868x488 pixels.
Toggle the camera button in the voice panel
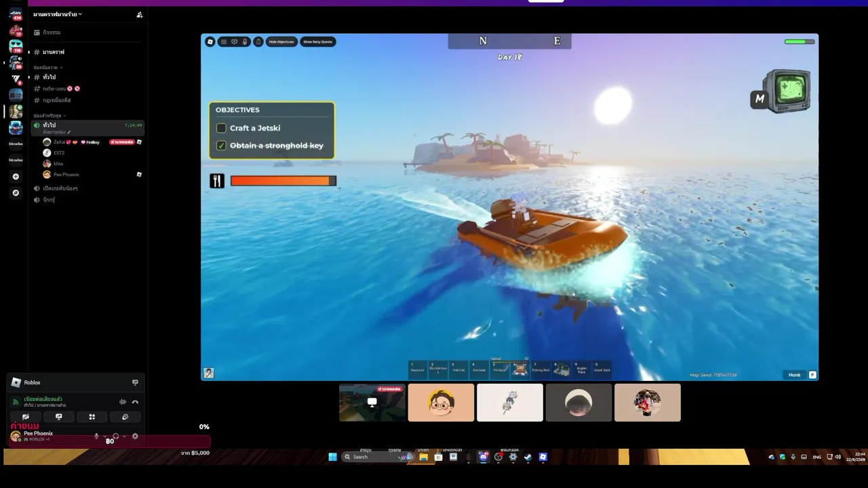point(26,417)
